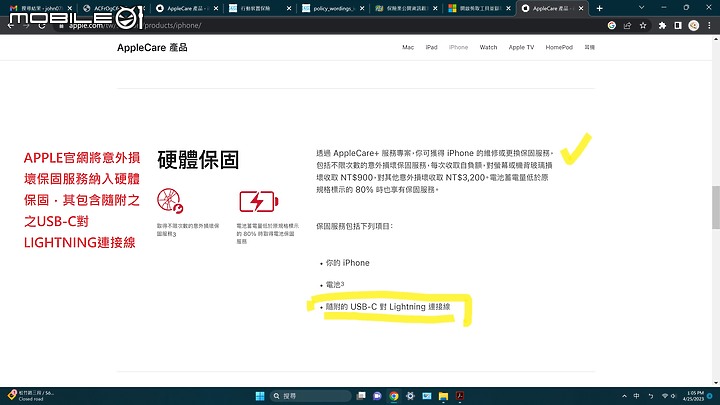
Task: Click the Google account icon in toolbar
Action: 612,26
